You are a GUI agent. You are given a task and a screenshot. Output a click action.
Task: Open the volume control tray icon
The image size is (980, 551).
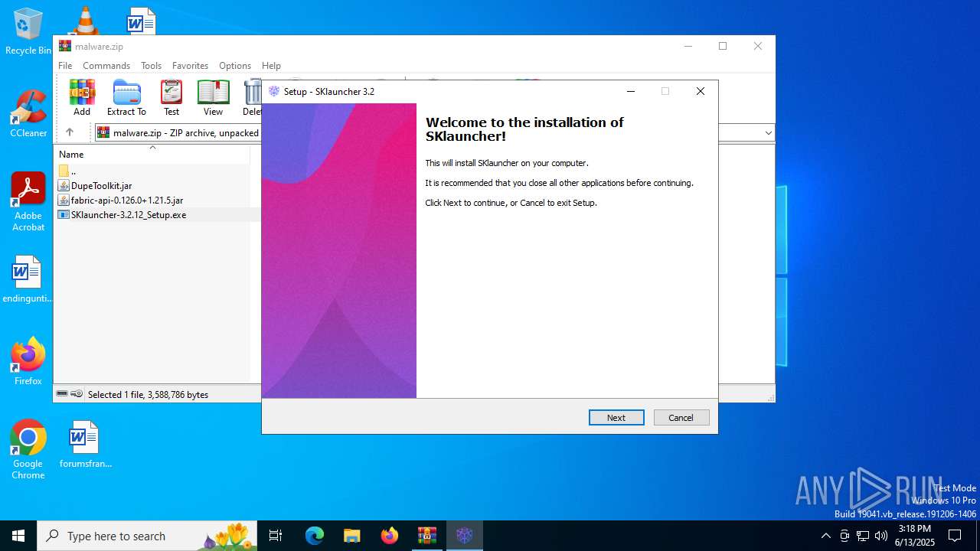click(x=881, y=536)
